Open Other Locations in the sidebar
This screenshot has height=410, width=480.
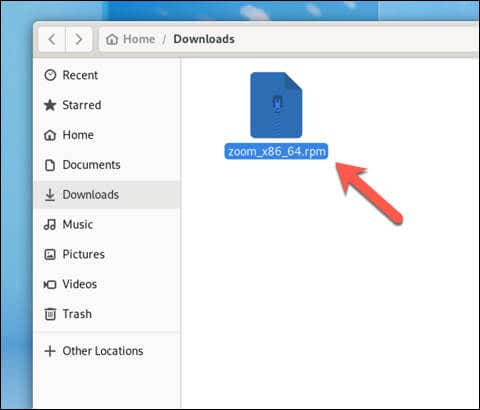(x=107, y=351)
